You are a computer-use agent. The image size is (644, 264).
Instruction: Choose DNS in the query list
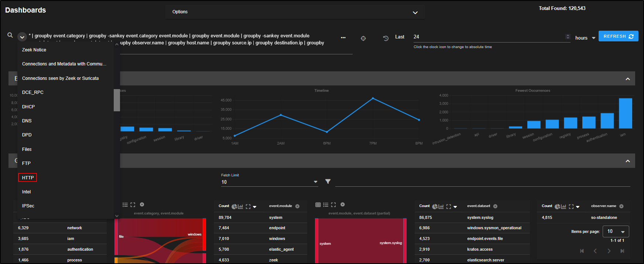pos(27,121)
